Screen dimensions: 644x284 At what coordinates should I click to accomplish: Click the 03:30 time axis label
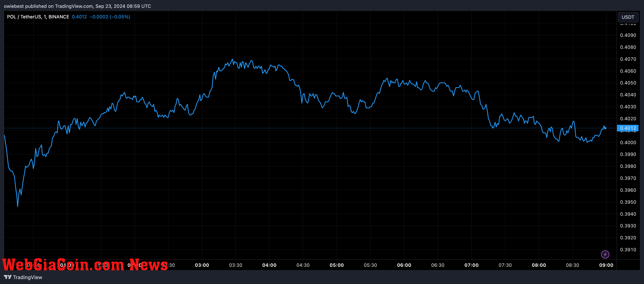tap(236, 265)
